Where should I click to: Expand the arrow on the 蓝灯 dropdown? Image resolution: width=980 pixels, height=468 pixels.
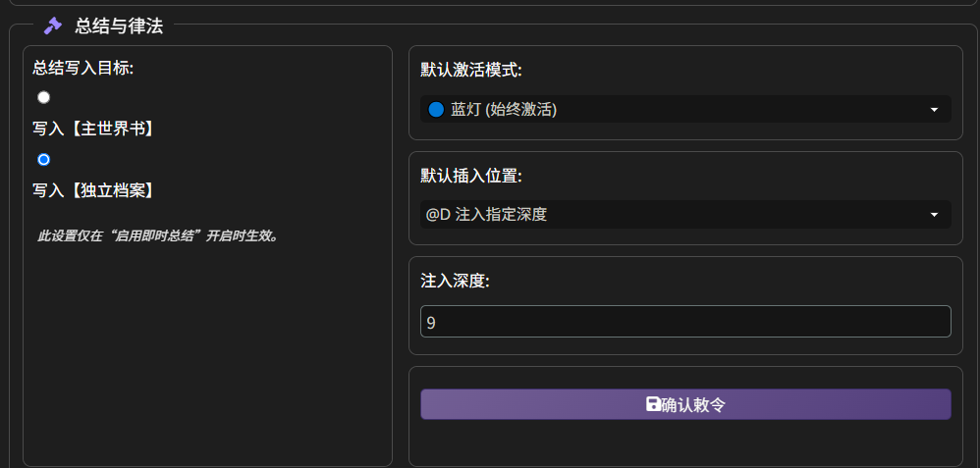933,110
